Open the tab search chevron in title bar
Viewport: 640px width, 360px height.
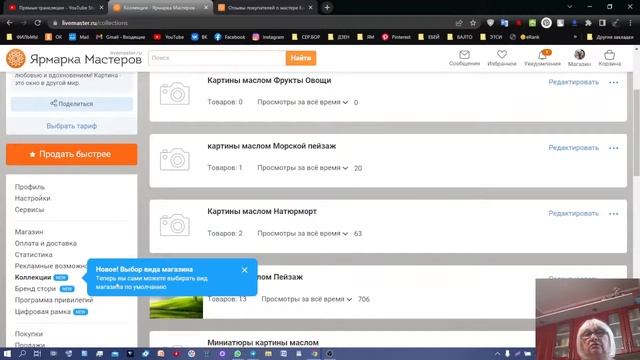pos(569,7)
